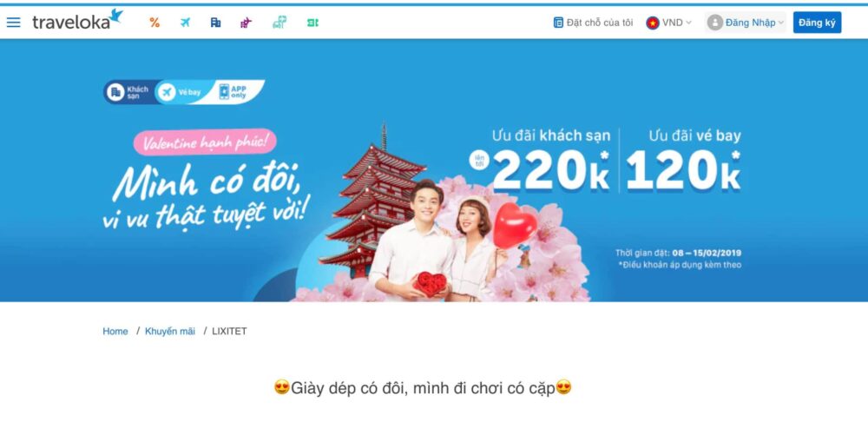This screenshot has width=868, height=422.
Task: Select the airplane flights icon
Action: (x=185, y=23)
